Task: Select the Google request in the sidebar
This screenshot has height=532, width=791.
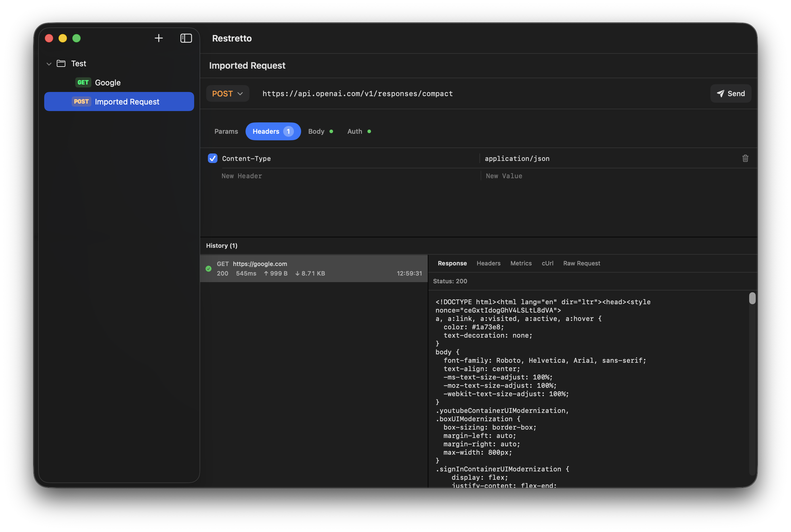Action: [108, 82]
